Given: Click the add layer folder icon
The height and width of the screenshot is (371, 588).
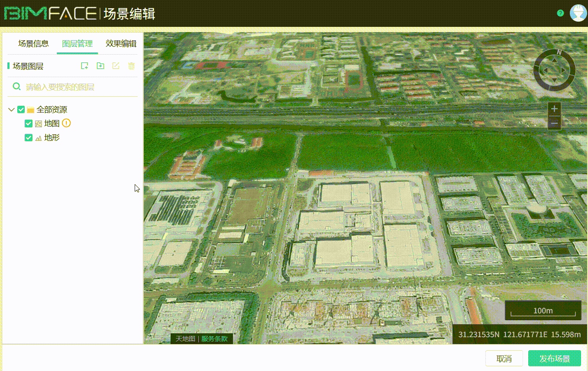Looking at the screenshot, I should point(100,66).
